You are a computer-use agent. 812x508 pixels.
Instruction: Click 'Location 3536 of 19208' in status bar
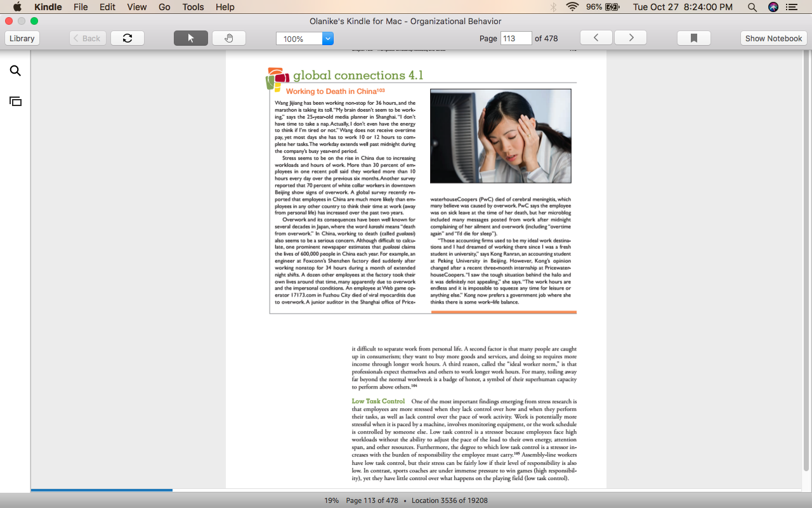pos(450,500)
